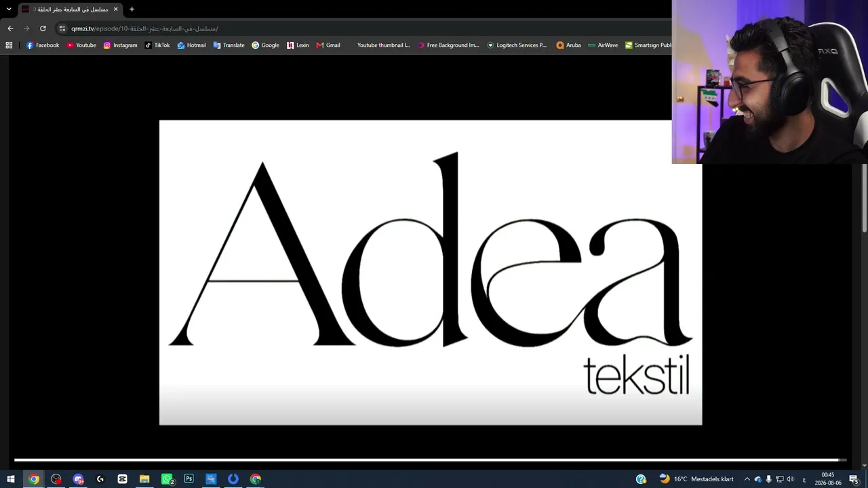Open the Aruba bookmark
Screen dimensions: 868x488
coord(568,45)
